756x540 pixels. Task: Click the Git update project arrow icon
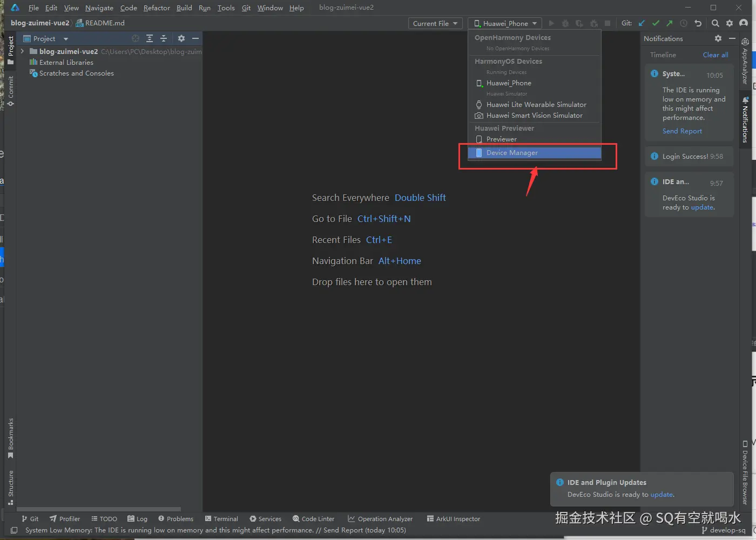(642, 23)
